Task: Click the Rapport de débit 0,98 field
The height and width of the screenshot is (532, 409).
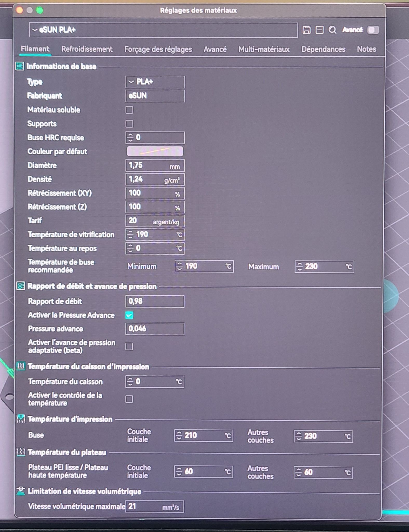Action: tap(155, 301)
